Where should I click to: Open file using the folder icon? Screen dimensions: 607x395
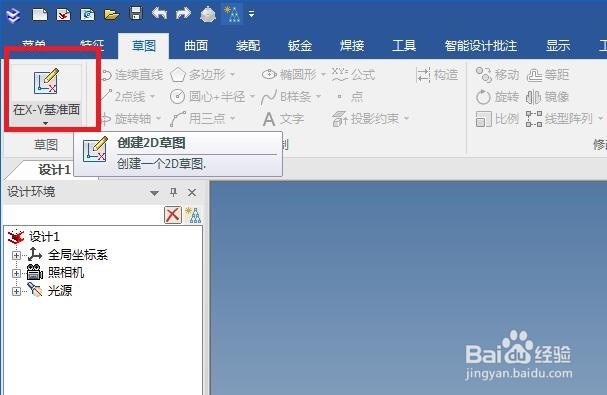point(111,15)
